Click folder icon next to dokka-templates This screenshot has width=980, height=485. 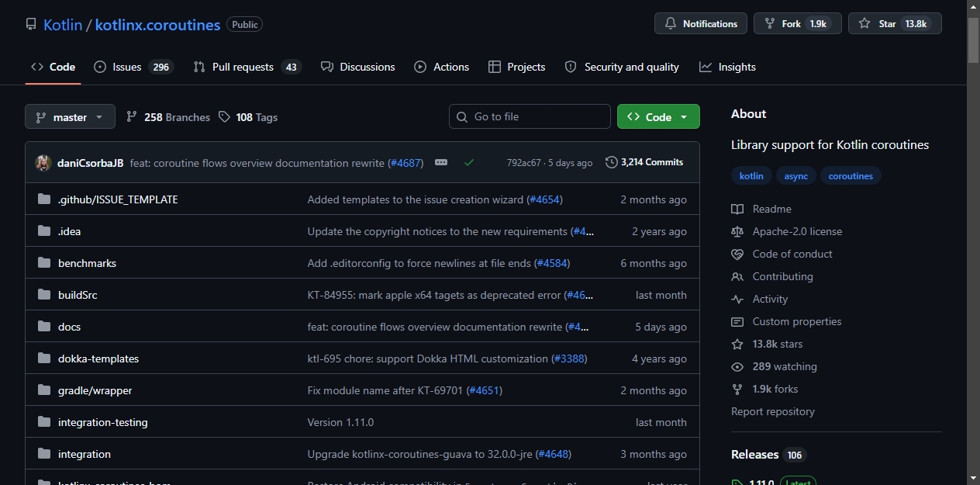[x=44, y=359]
